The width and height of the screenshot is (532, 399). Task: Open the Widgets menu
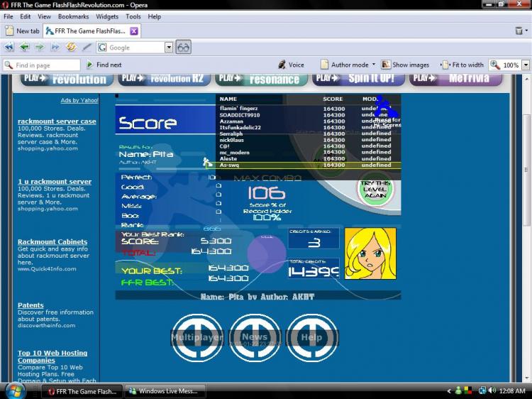(107, 16)
